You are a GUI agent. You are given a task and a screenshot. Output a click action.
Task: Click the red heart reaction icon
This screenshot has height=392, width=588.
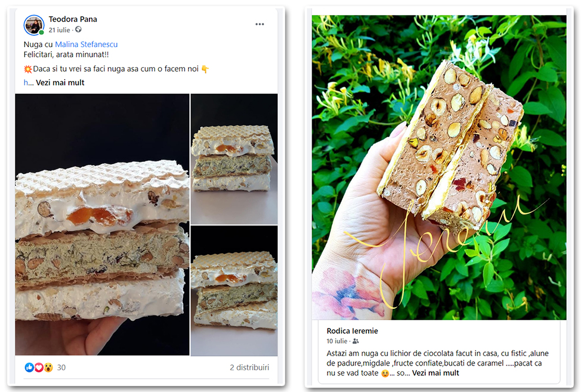(39, 367)
